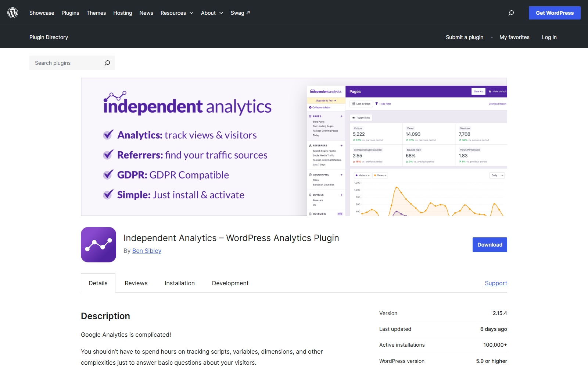Viewport: 588px width, 368px height.
Task: Click the plugin banner image
Action: point(294,147)
